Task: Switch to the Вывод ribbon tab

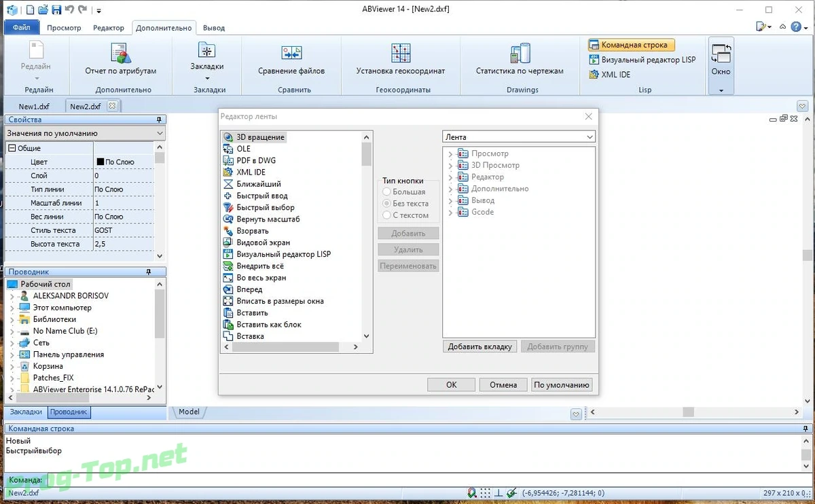Action: (214, 28)
